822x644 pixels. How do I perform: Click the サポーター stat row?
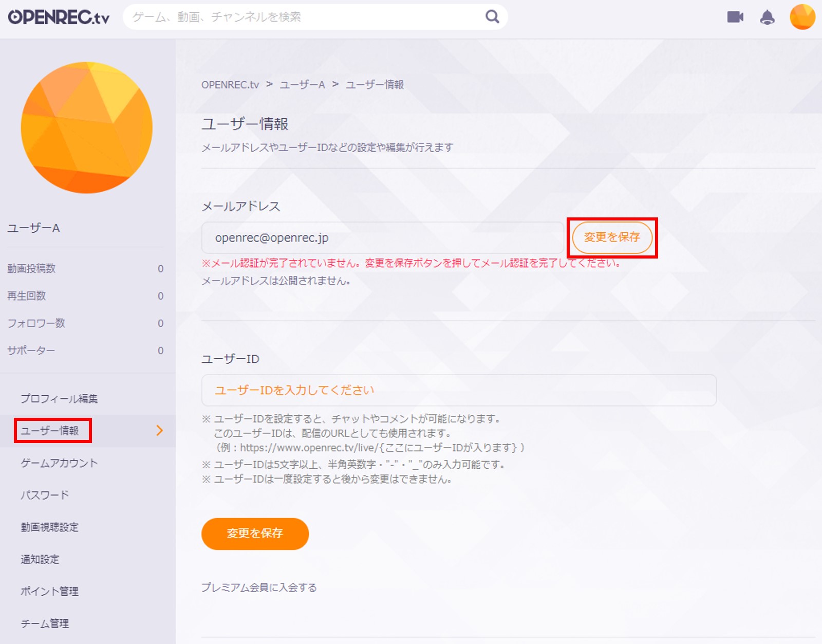pyautogui.click(x=85, y=350)
